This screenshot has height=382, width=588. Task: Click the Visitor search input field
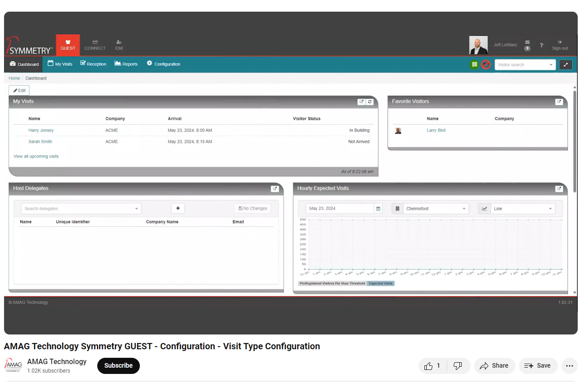point(521,65)
